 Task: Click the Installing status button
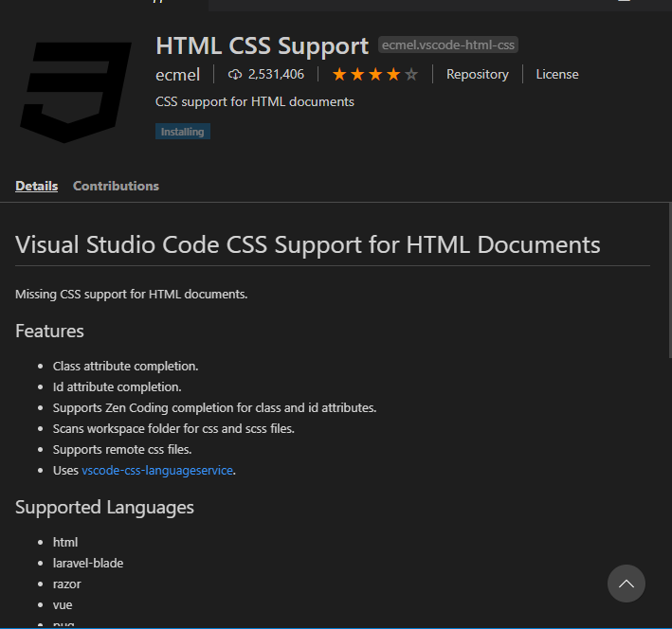[x=183, y=132]
